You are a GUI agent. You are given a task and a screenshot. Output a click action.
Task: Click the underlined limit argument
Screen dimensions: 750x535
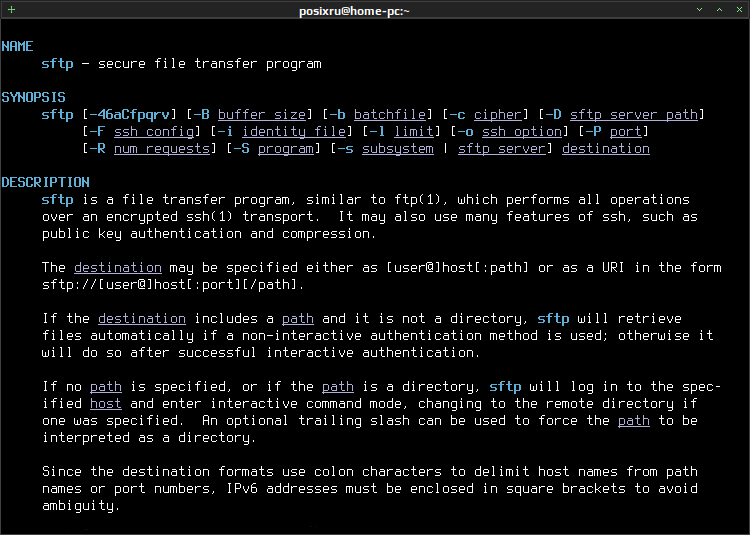(414, 131)
